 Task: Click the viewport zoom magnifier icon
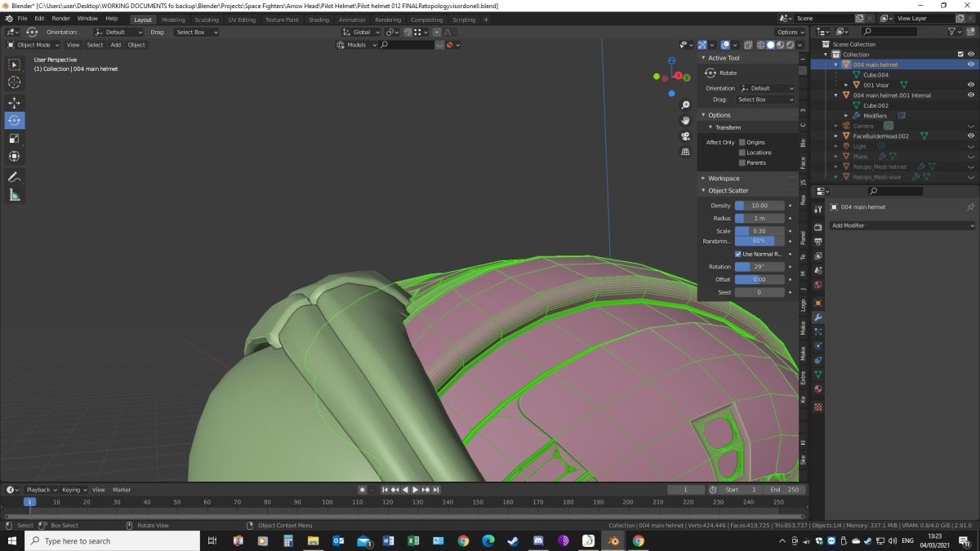pyautogui.click(x=685, y=106)
